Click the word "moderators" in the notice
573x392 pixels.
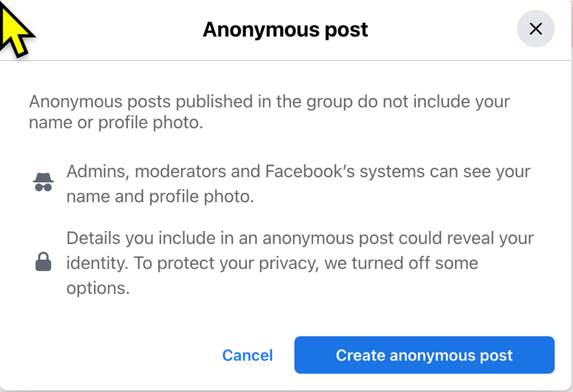(x=180, y=171)
